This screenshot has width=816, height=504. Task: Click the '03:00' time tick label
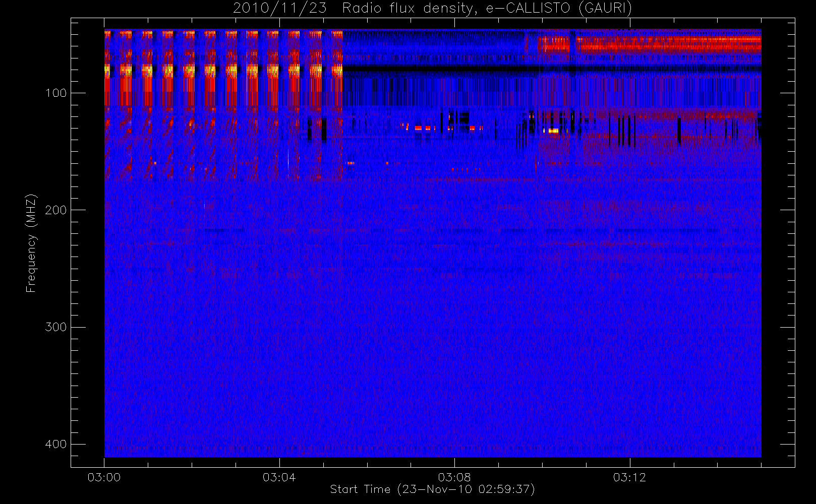(104, 477)
